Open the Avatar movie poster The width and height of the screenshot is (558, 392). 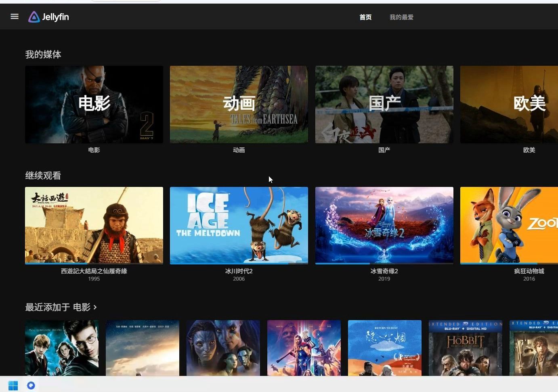(x=223, y=348)
